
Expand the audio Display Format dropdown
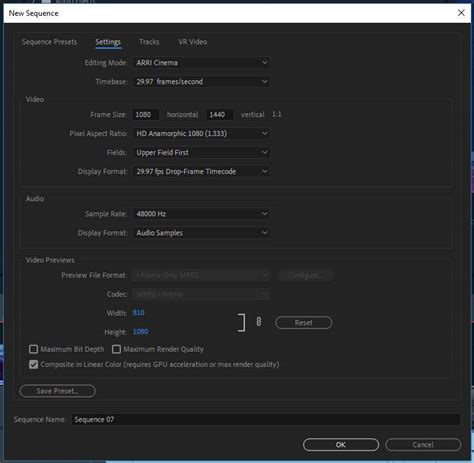tap(201, 233)
